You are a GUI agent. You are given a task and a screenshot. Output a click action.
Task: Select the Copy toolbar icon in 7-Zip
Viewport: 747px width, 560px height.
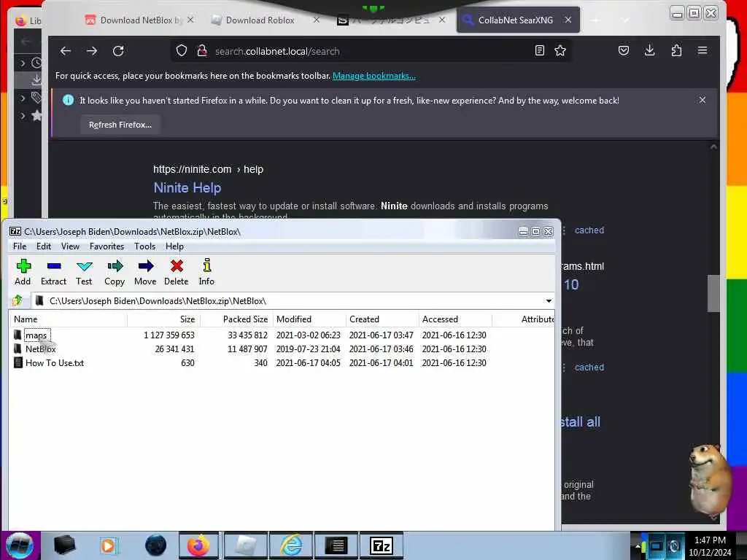(x=115, y=272)
